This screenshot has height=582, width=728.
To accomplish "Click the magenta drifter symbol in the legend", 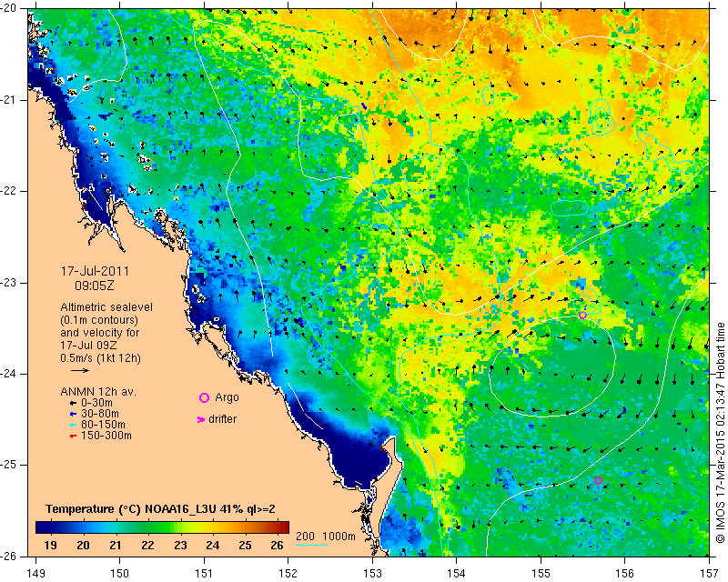I will point(201,419).
